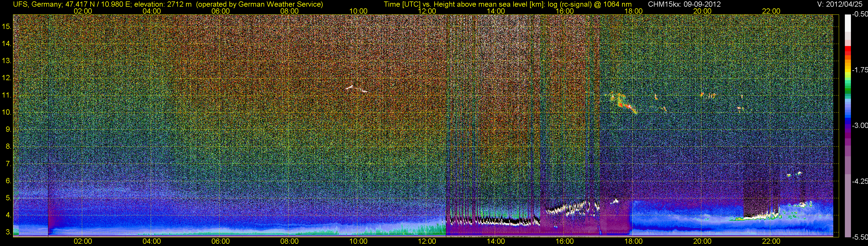Screen dimensions: 868x246
Task: Click the height axis label "9."
Action: pos(8,130)
